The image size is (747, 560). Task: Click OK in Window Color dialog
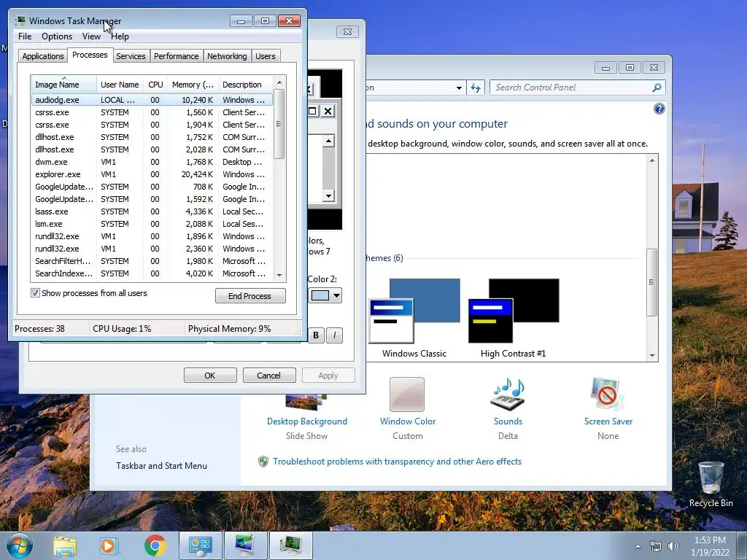(210, 376)
